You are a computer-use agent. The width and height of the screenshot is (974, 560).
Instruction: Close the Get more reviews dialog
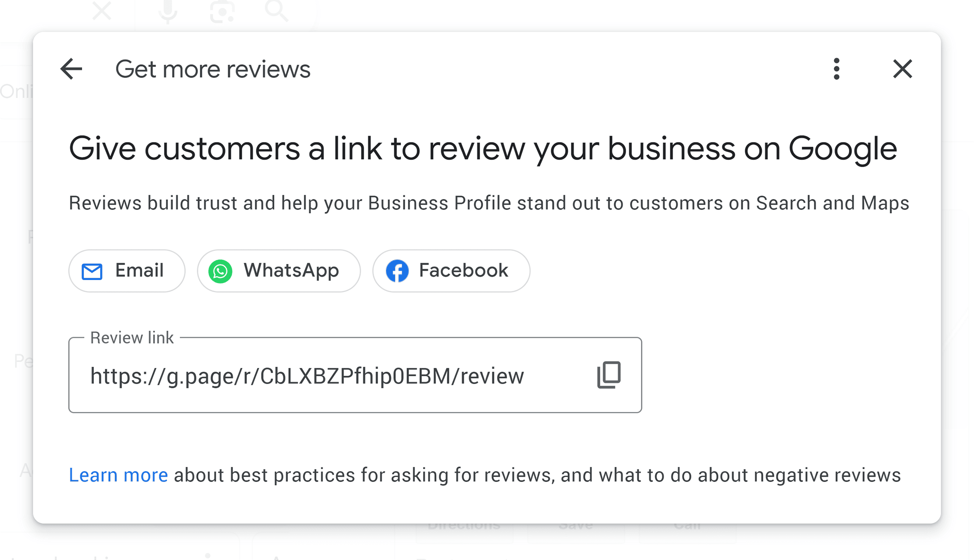902,69
